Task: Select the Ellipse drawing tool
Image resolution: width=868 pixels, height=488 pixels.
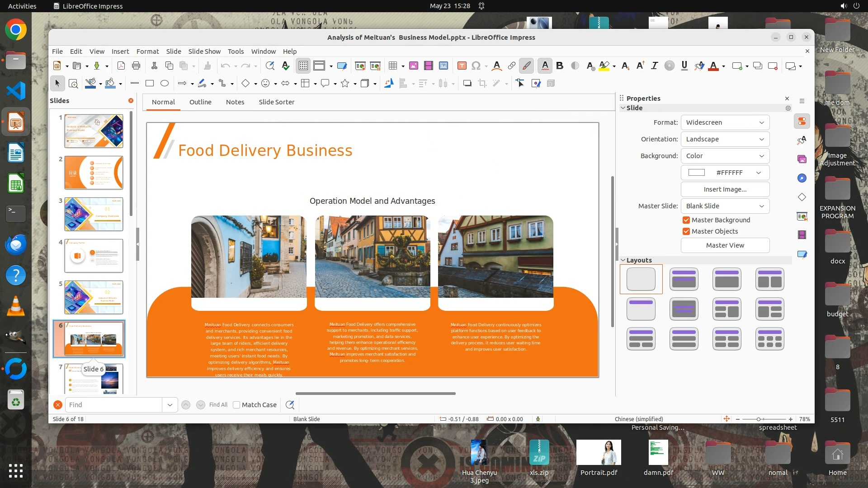Action: (165, 83)
